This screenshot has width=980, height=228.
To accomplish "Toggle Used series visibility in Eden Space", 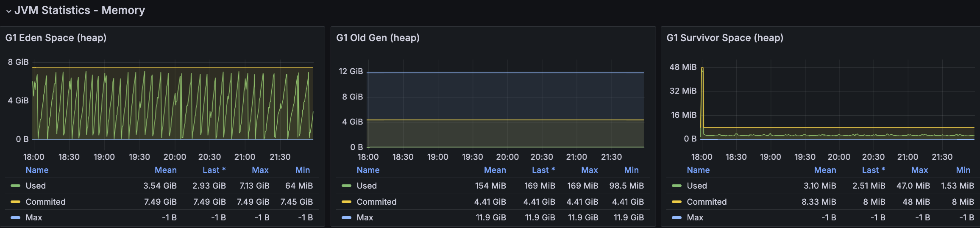I will 36,186.
